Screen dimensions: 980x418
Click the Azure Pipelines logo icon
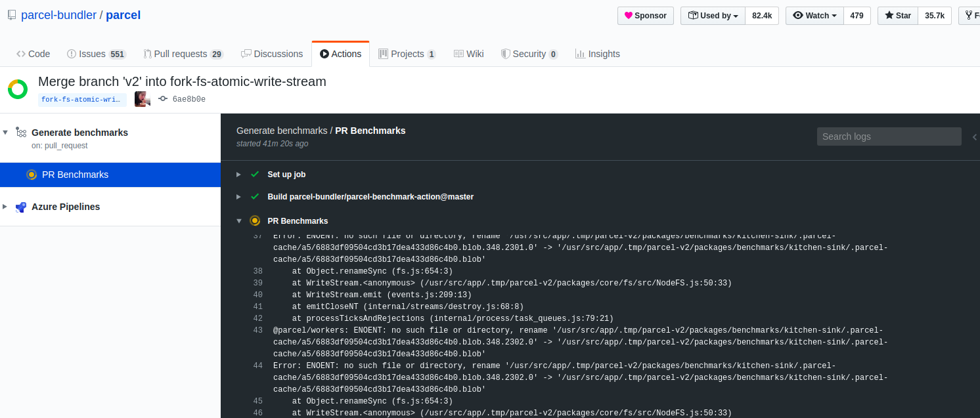coord(21,207)
